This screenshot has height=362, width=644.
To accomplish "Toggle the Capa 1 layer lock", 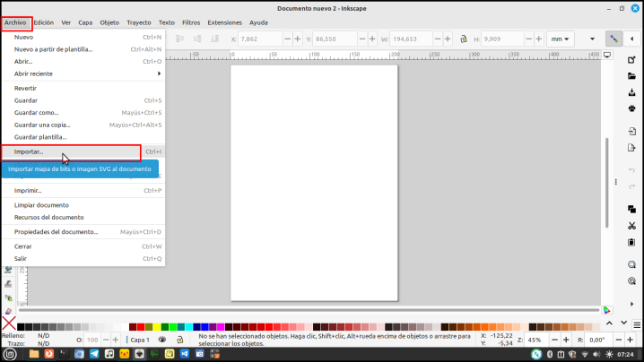I will point(180,340).
